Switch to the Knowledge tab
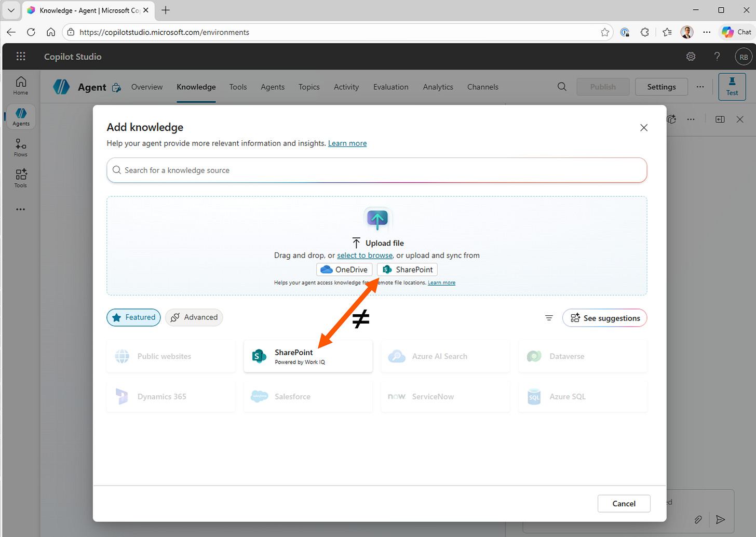 [x=196, y=87]
